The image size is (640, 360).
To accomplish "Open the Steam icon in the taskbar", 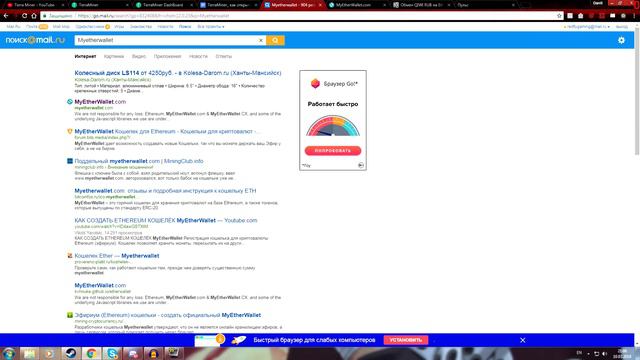I will click(70, 353).
